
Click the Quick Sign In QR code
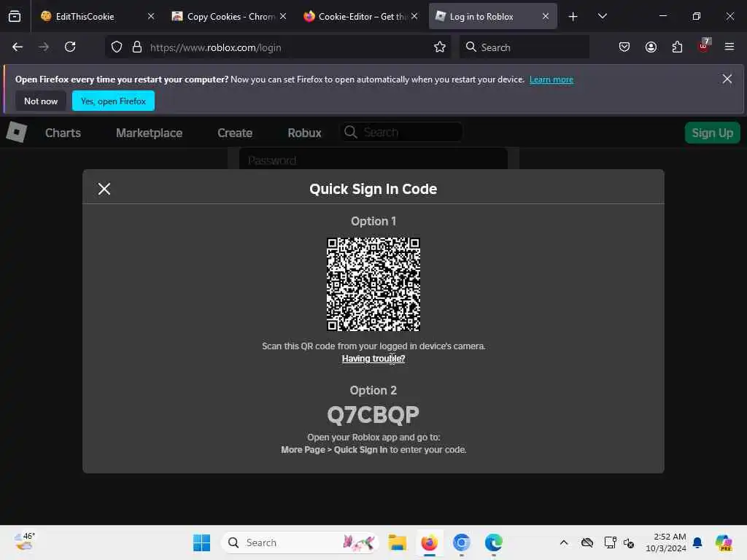373,284
